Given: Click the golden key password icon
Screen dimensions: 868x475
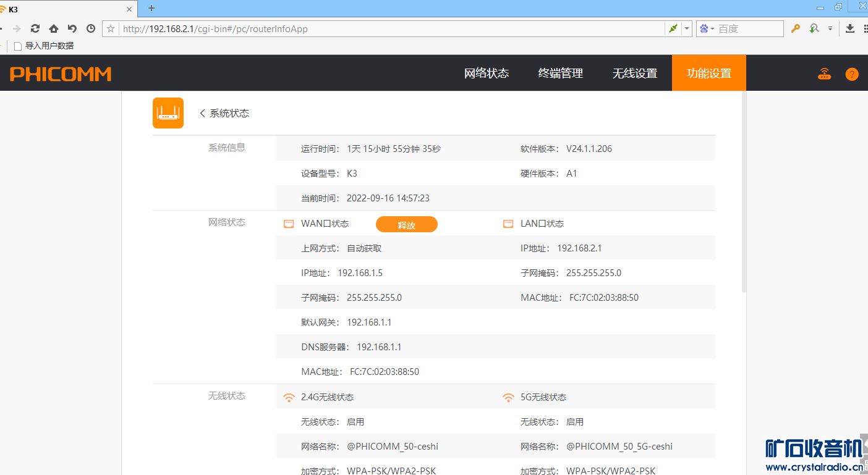Looking at the screenshot, I should point(796,28).
